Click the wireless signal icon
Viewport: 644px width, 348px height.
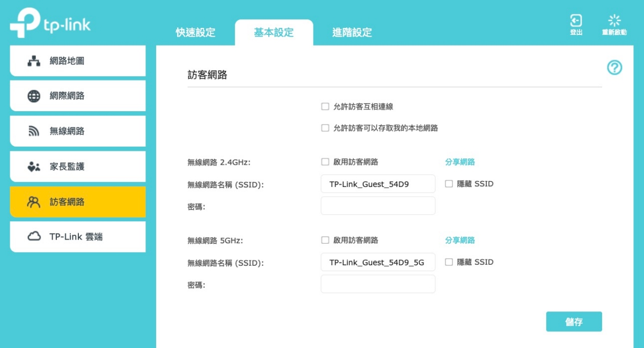pyautogui.click(x=34, y=132)
